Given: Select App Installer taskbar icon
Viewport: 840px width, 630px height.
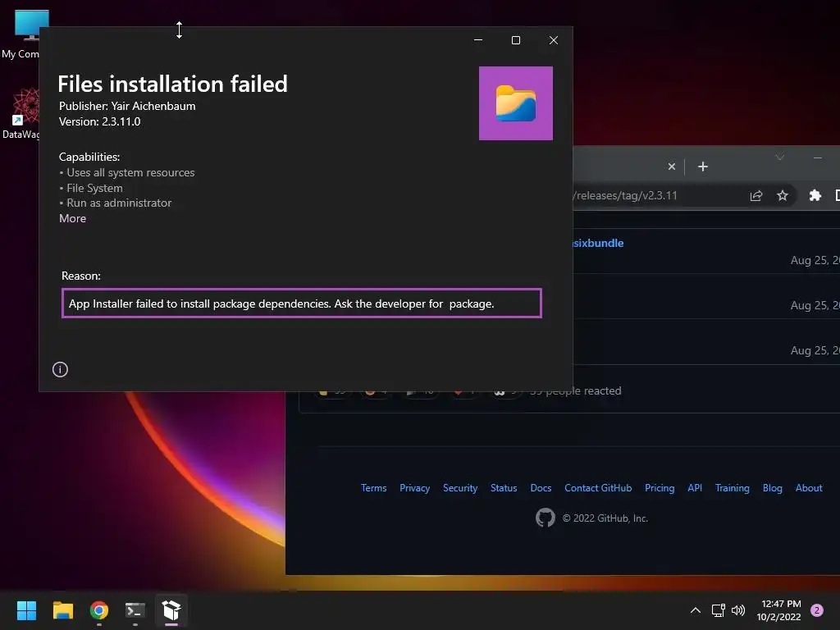Looking at the screenshot, I should click(x=171, y=610).
